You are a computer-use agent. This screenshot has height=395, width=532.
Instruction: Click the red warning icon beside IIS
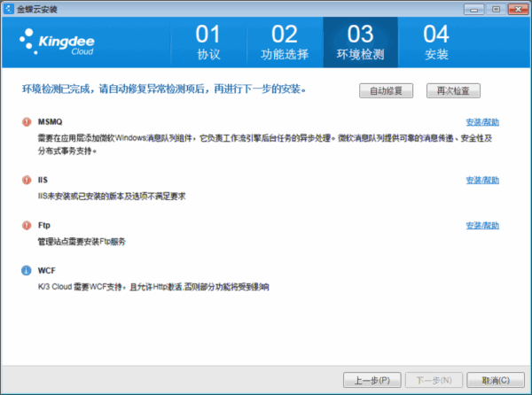tap(26, 180)
